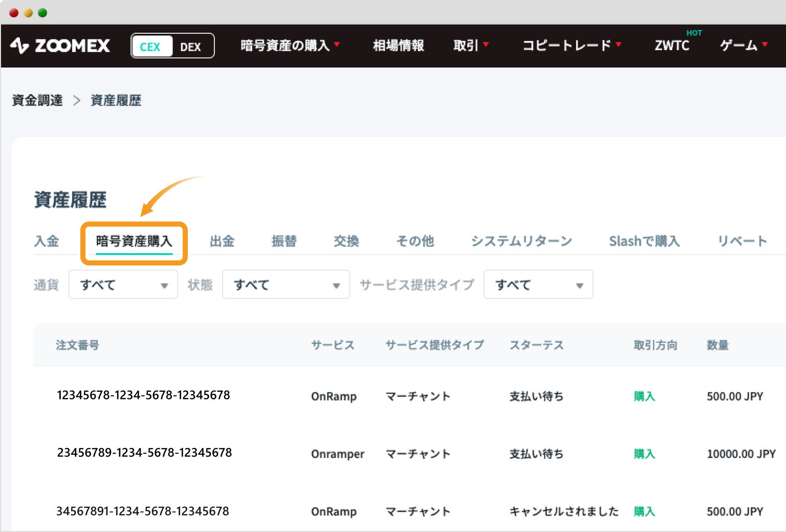
Task: Click the HOT badge above ZWTC
Action: (694, 33)
